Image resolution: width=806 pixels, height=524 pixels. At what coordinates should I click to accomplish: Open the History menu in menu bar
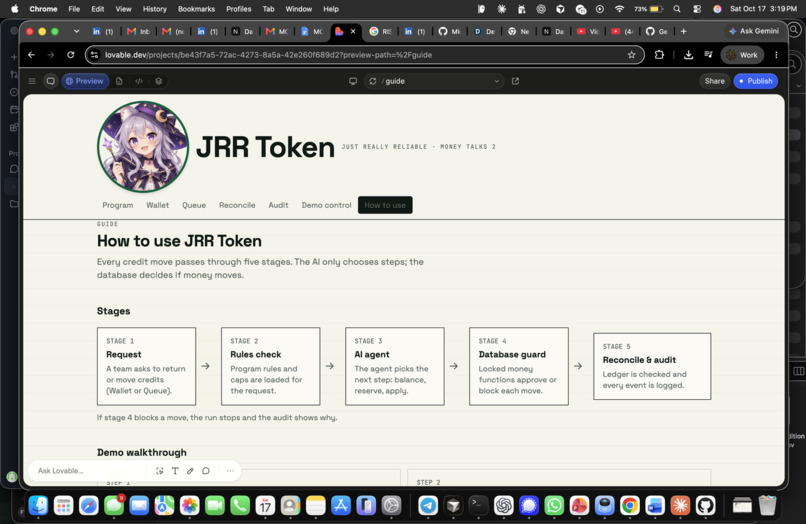click(x=154, y=9)
